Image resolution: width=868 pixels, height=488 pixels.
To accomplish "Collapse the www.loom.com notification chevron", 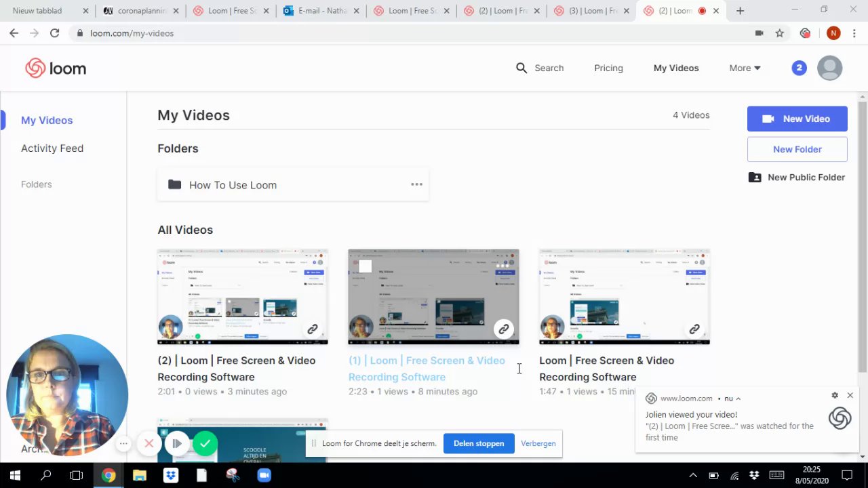I will coord(738,399).
